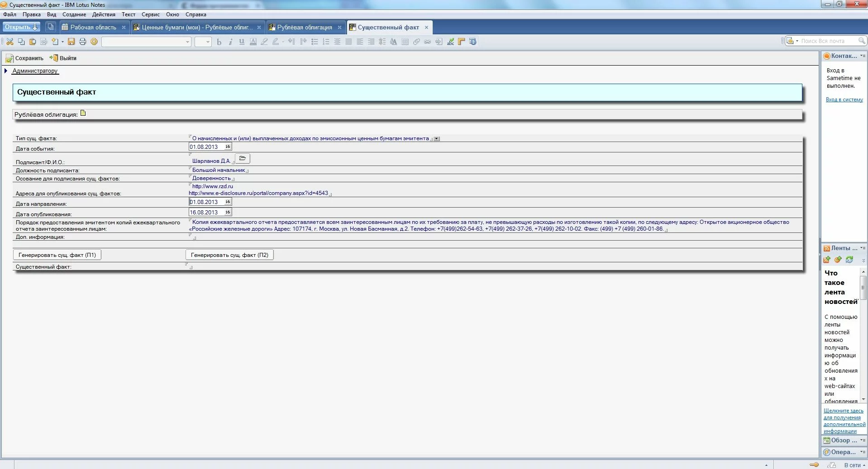Switch to the Рублёвая облигация tab
The height and width of the screenshot is (469, 868).
click(304, 27)
